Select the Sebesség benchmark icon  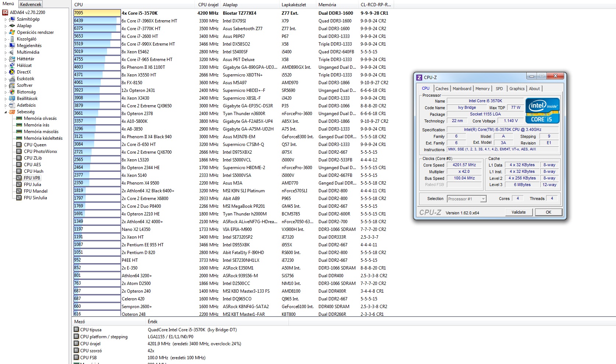(12, 112)
